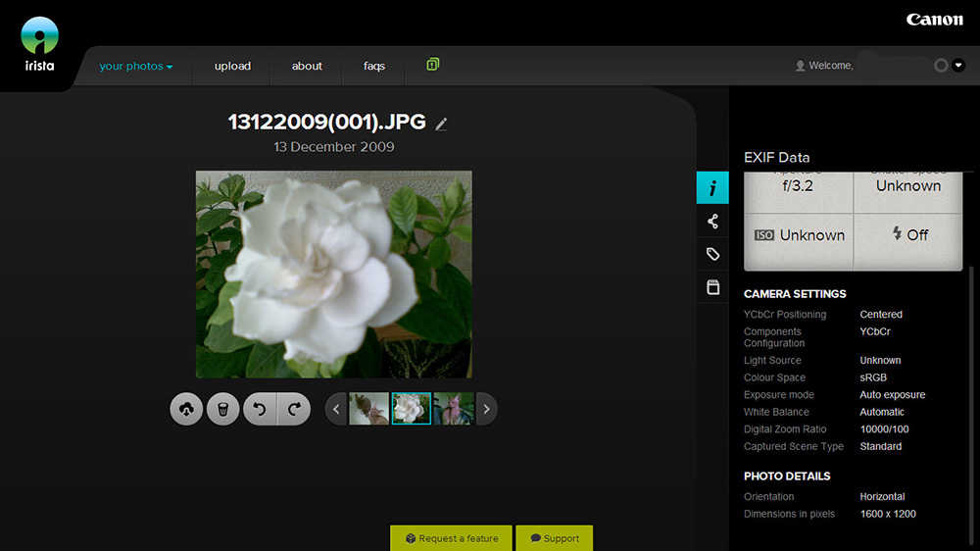
Task: Download photo with cloud download button
Action: 186,409
